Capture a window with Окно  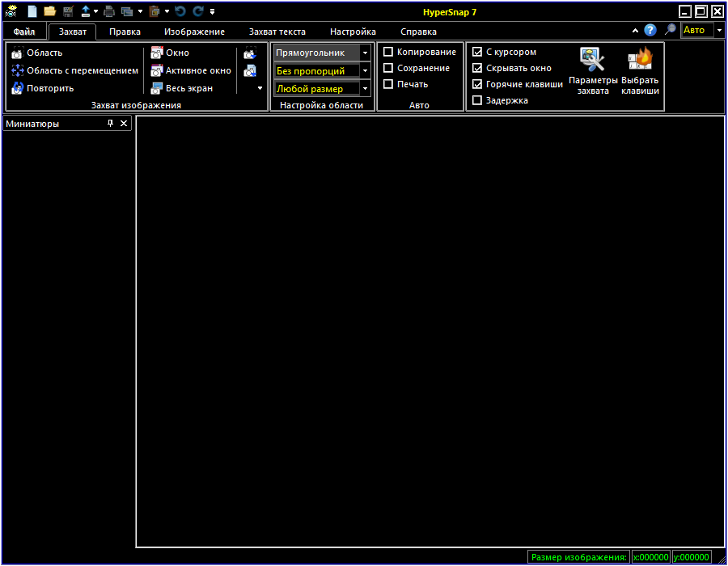171,53
